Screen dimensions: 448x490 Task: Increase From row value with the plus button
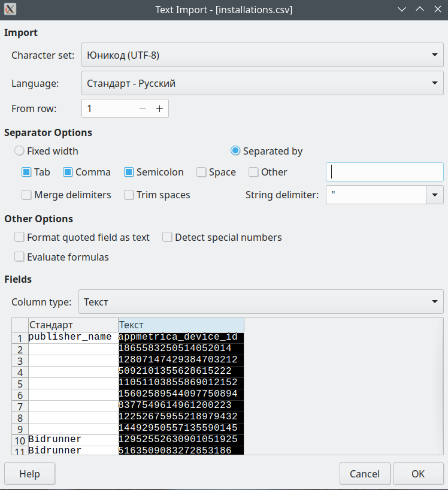point(160,108)
